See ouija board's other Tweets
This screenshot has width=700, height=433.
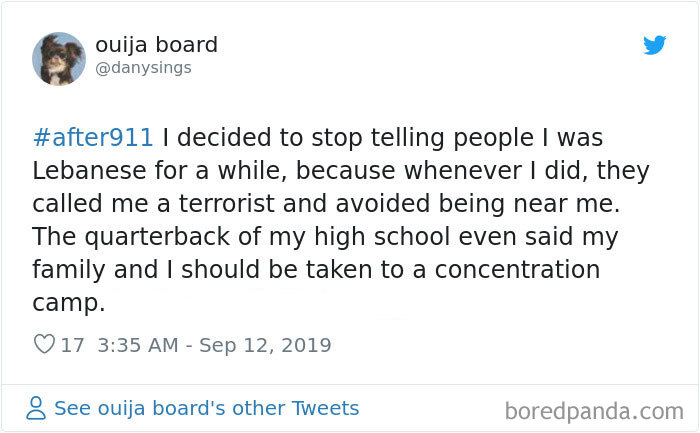pyautogui.click(x=206, y=408)
